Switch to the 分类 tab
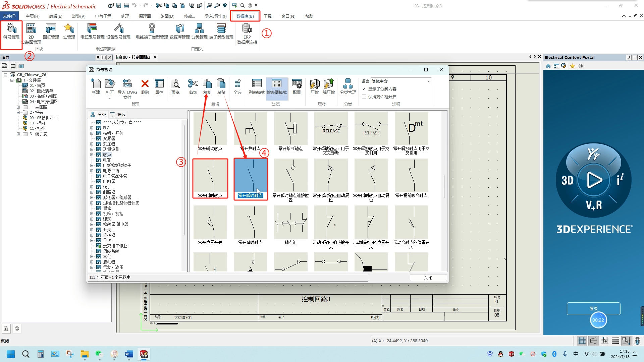 (98, 114)
